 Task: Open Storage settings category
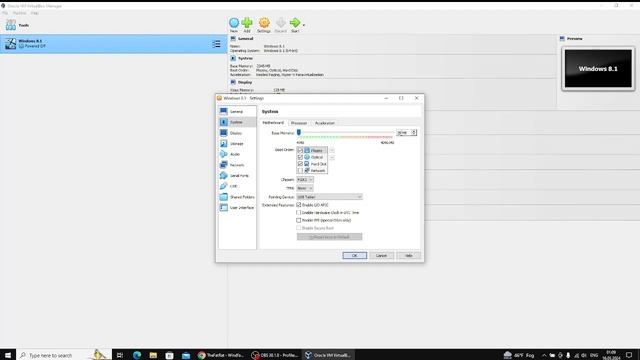237,144
